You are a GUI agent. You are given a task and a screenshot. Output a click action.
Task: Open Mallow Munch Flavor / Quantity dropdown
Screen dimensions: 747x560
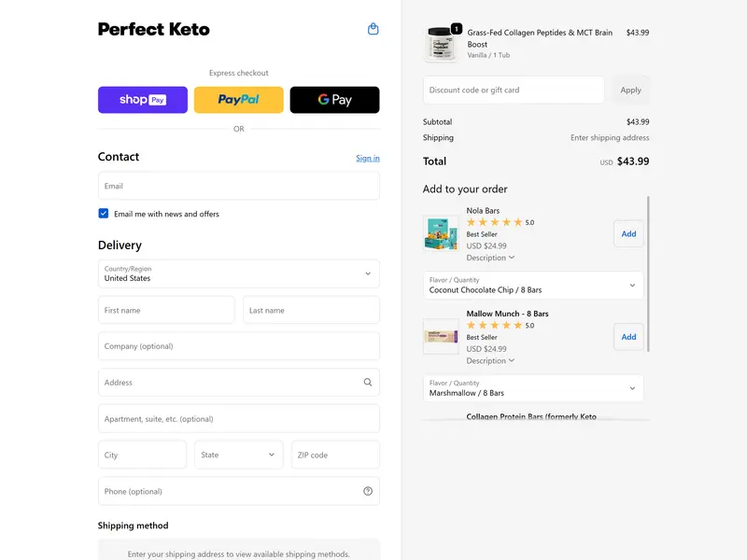tap(532, 388)
